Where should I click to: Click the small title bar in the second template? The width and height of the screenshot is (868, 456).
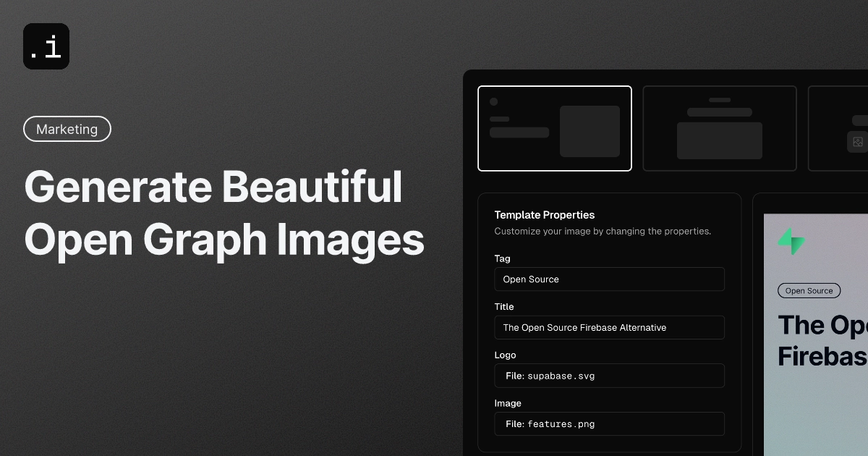click(719, 111)
